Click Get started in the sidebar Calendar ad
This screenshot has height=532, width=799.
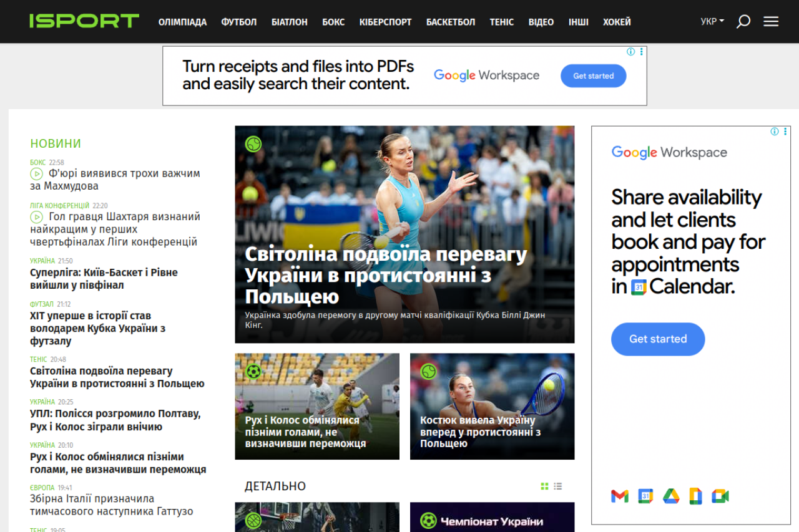click(x=658, y=339)
